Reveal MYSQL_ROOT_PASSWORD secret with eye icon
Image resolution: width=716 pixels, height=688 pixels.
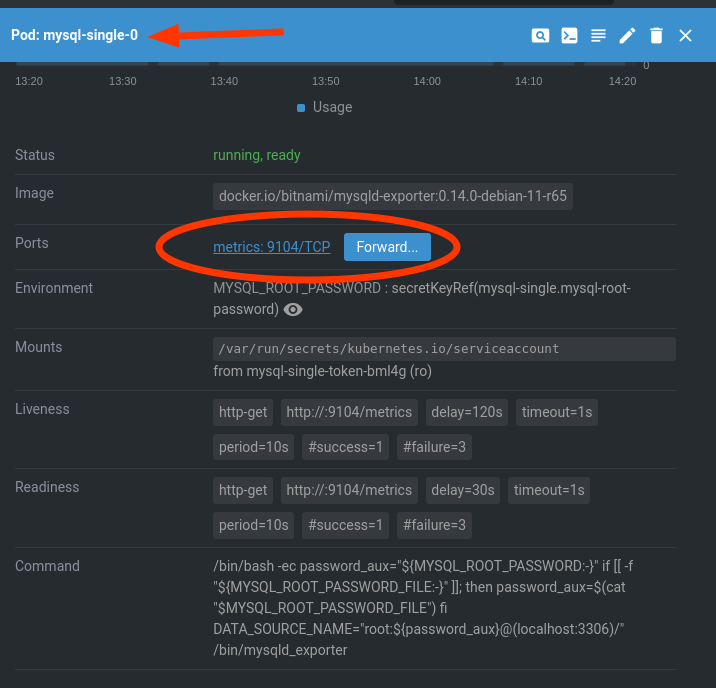(x=293, y=310)
